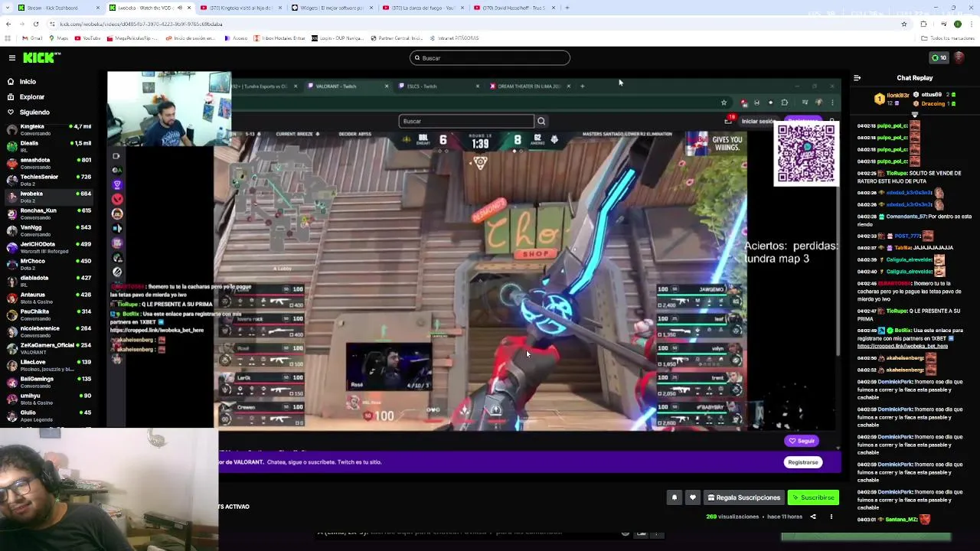Image resolution: width=980 pixels, height=551 pixels.
Task: Open the user avatar in Kick top bar
Action: (959, 57)
